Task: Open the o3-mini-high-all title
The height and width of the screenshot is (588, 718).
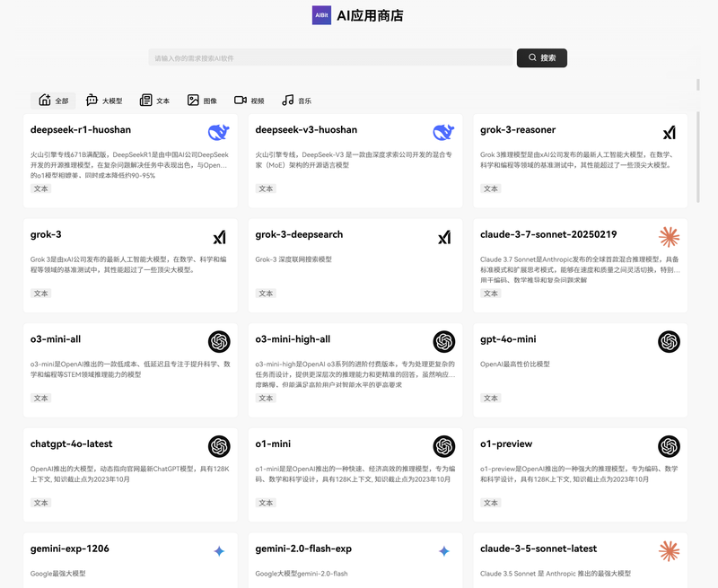Action: point(293,339)
